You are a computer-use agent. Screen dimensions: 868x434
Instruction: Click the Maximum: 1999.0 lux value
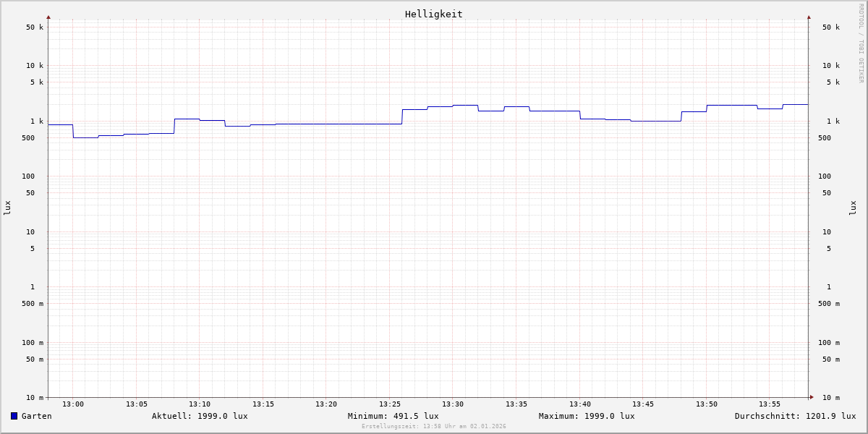(587, 416)
